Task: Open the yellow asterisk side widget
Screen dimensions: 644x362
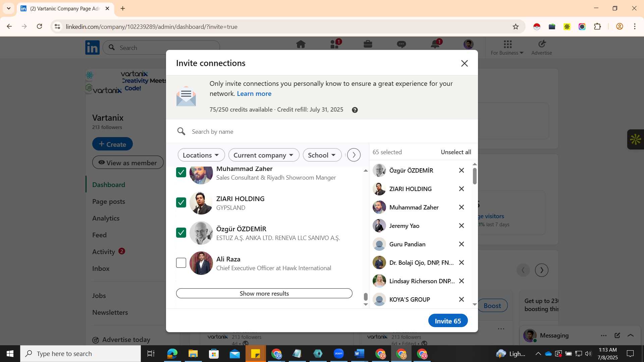Action: pyautogui.click(x=635, y=139)
